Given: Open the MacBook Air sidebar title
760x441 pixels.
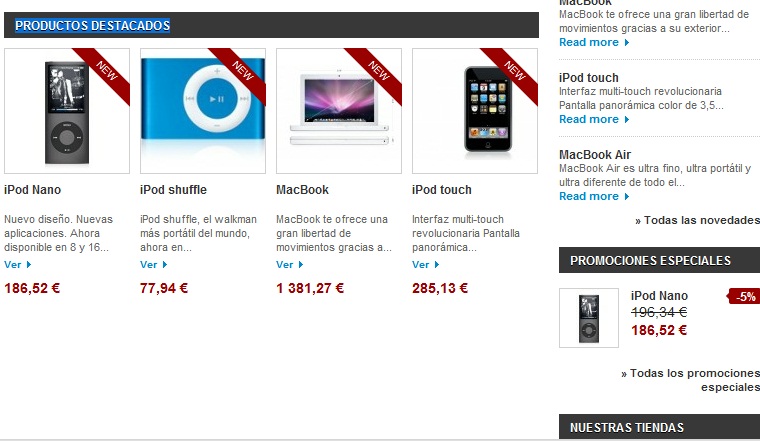Looking at the screenshot, I should tap(595, 155).
